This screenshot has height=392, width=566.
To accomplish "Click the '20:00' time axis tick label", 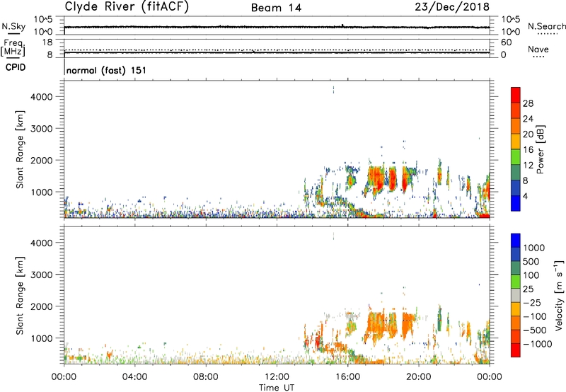I will [418, 377].
